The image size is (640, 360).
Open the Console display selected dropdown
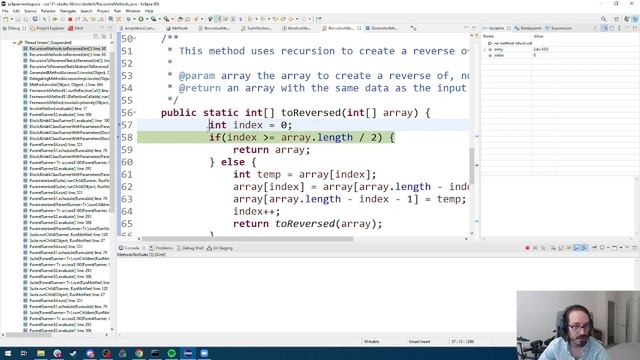pyautogui.click(x=608, y=248)
